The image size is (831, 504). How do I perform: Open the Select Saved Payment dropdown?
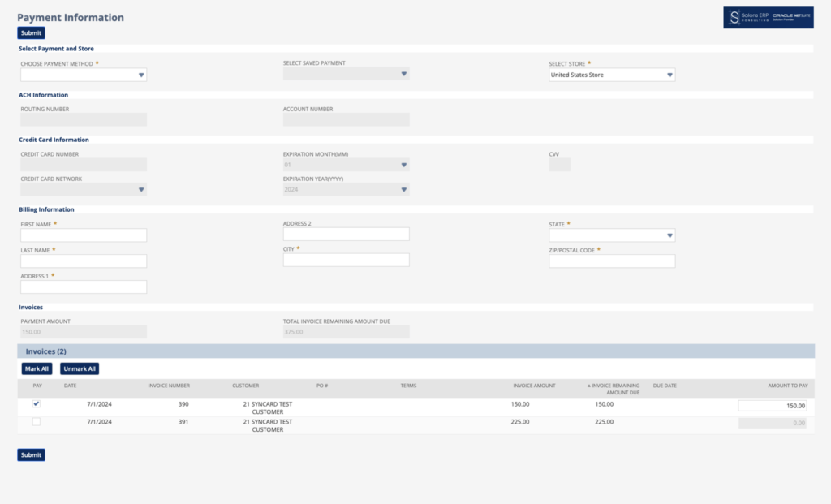point(346,74)
